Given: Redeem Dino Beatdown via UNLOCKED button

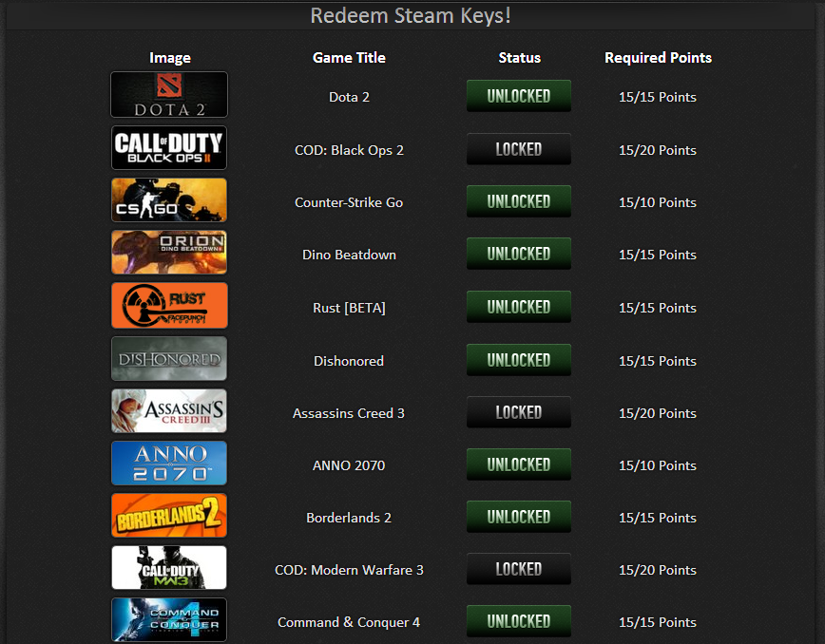Looking at the screenshot, I should 519,254.
